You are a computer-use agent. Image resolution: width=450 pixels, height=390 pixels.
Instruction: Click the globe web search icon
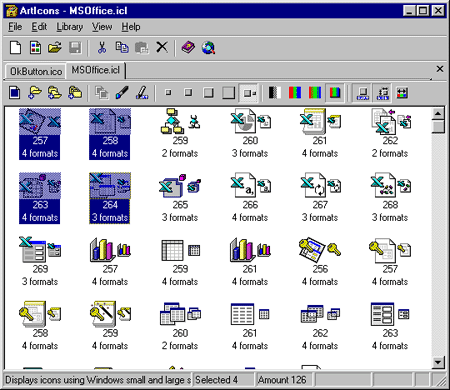click(x=208, y=48)
